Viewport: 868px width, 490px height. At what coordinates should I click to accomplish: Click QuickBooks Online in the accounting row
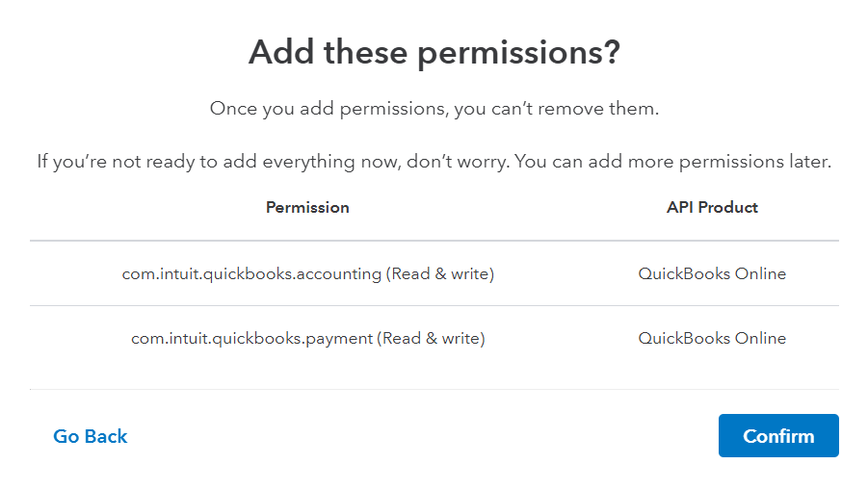pyautogui.click(x=712, y=273)
